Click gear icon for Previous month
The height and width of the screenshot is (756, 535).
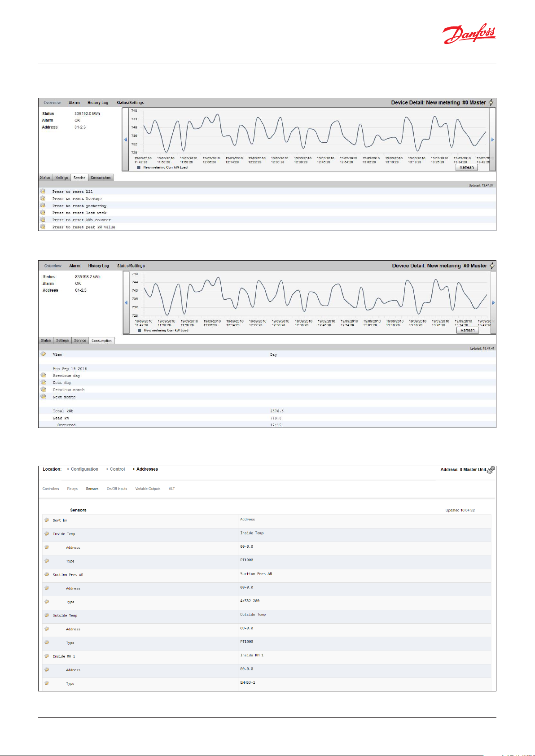coord(44,389)
